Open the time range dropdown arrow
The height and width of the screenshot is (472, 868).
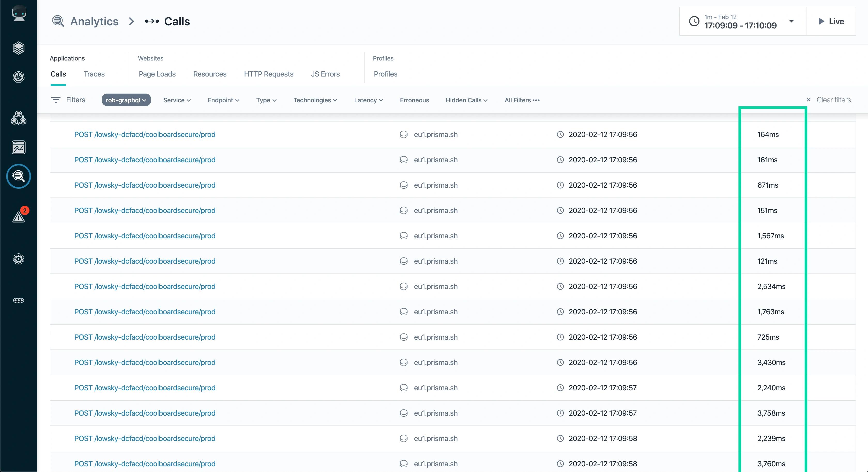pyautogui.click(x=791, y=21)
